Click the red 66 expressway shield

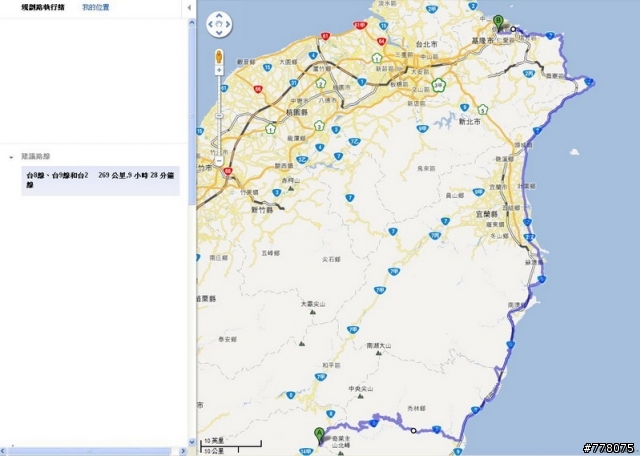[x=258, y=89]
